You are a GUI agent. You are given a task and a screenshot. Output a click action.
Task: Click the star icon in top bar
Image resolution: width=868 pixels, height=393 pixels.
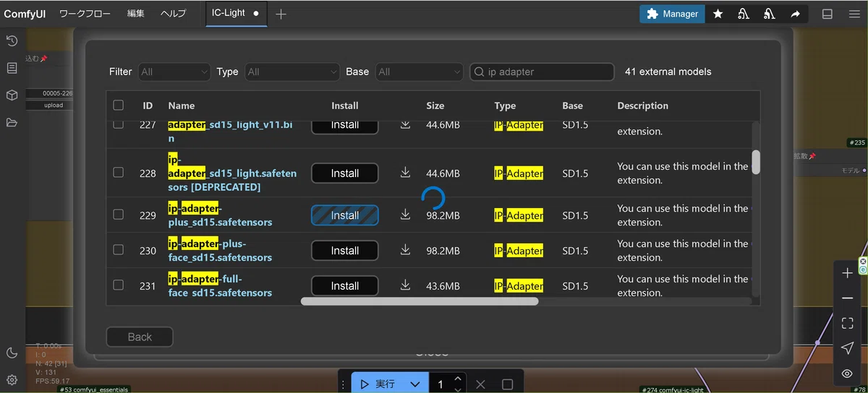(x=718, y=14)
